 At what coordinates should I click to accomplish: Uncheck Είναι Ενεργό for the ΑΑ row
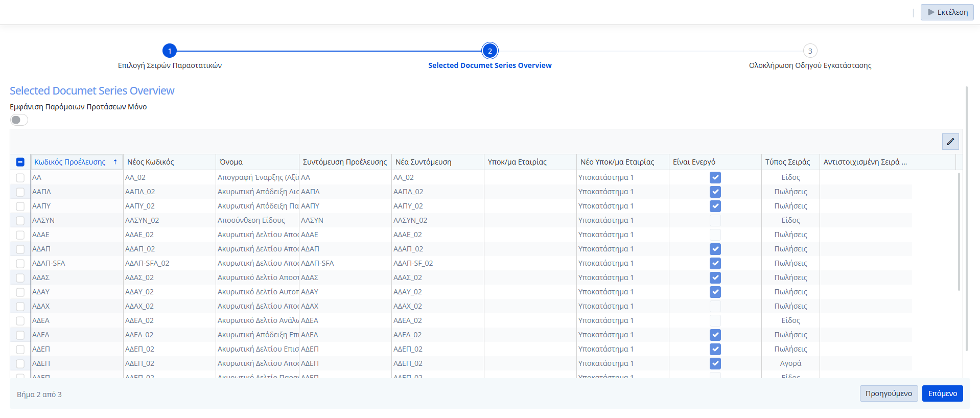tap(715, 177)
